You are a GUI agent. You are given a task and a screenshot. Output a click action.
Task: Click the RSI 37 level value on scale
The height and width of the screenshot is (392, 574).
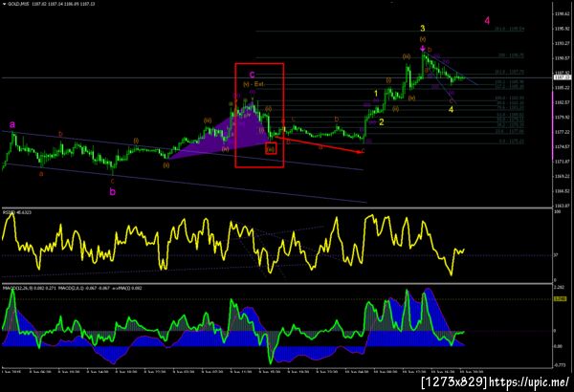click(x=556, y=255)
